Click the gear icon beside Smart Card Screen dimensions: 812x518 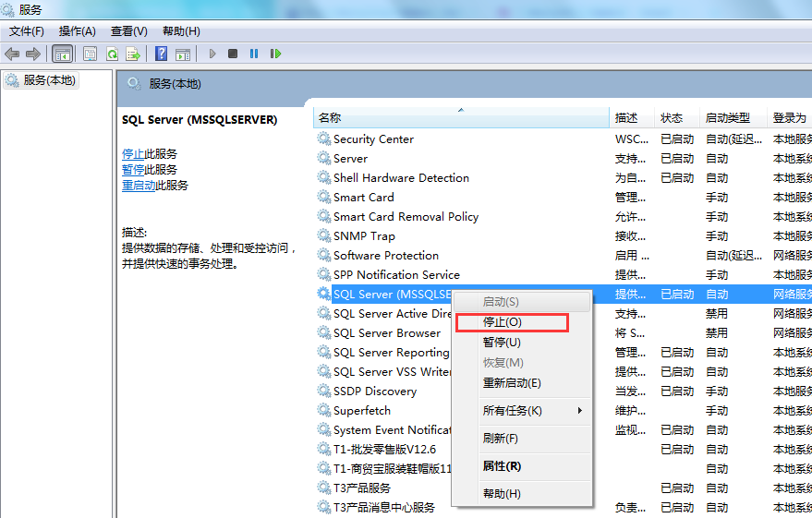point(323,198)
